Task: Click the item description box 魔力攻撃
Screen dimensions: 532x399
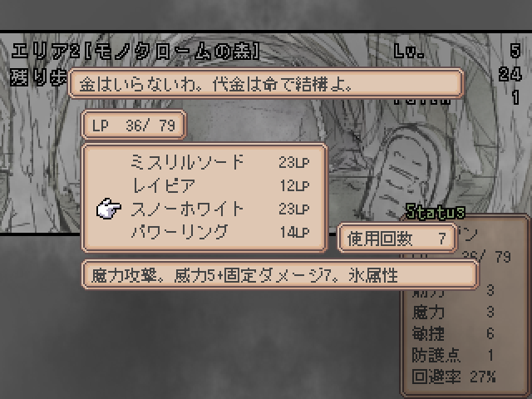Action: pyautogui.click(x=280, y=274)
